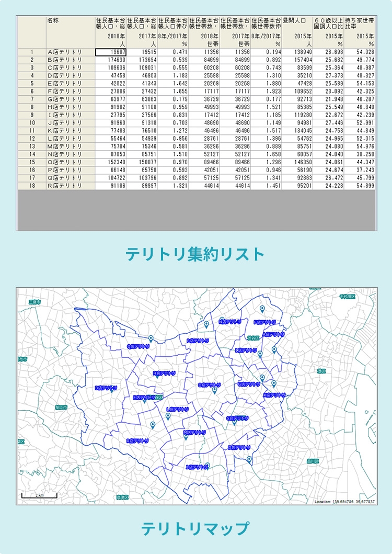Click the テリトリマップ heading
The width and height of the screenshot is (392, 554).
tap(195, 529)
